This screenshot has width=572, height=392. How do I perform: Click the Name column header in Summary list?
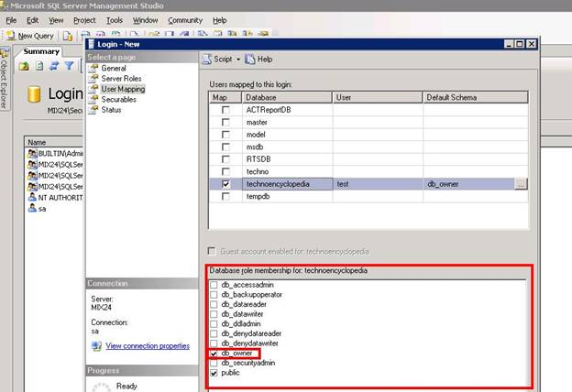coord(55,142)
